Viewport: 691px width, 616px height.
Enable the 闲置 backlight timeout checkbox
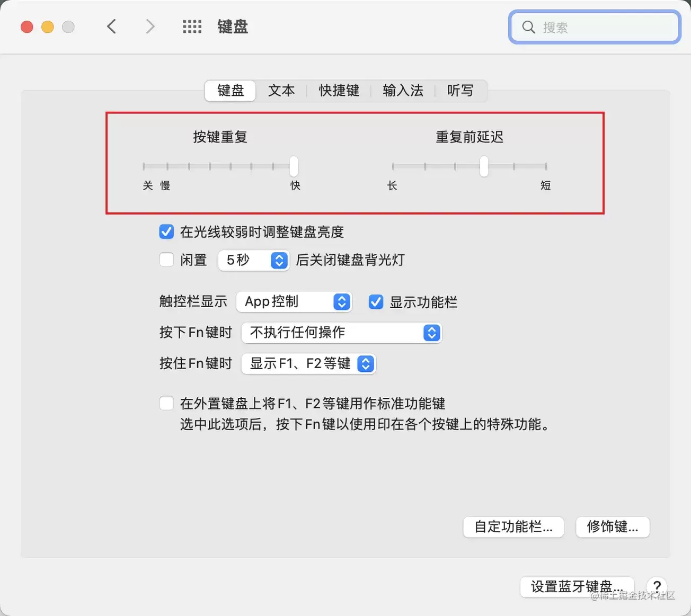166,260
